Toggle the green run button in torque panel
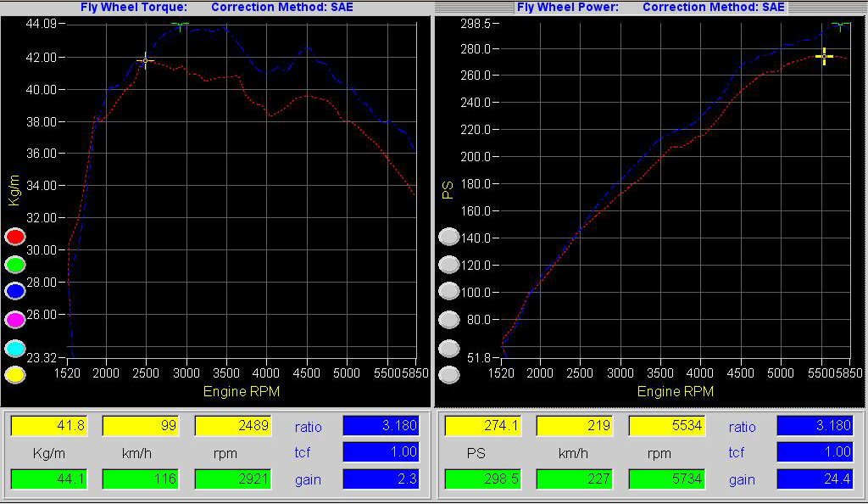Screen dimensions: 868x504 (x=15, y=265)
